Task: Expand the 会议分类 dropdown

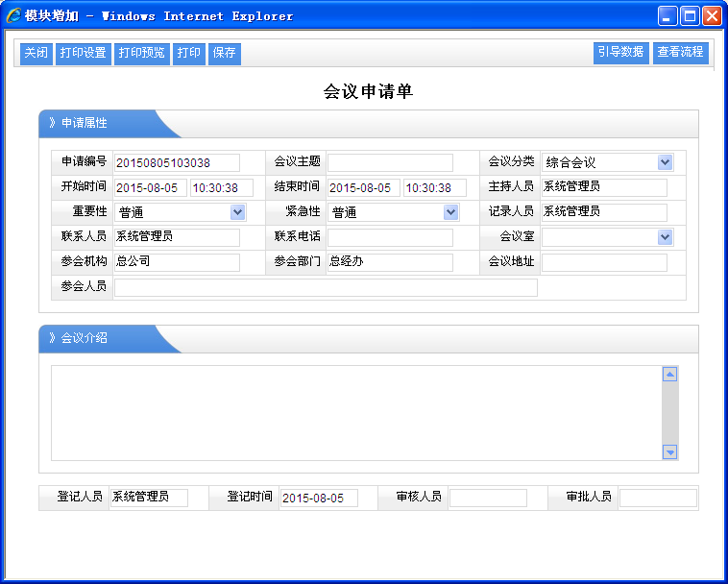Action: pos(665,162)
